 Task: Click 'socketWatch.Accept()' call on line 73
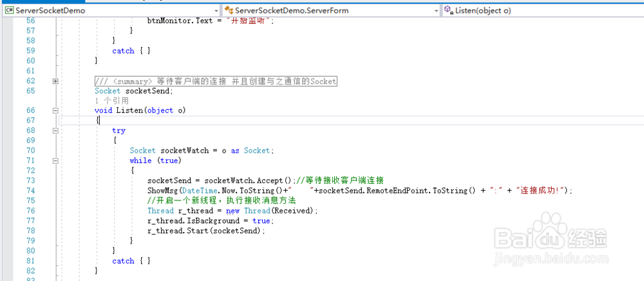(249, 180)
